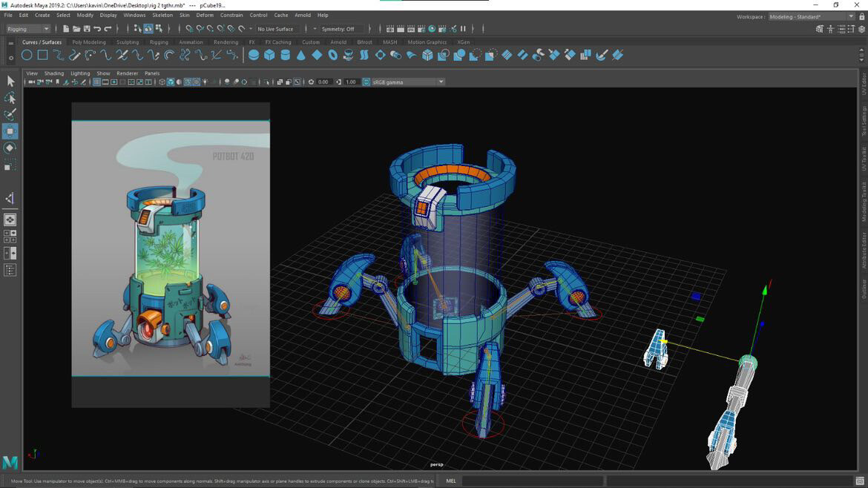Image resolution: width=868 pixels, height=488 pixels.
Task: Select the Move tool in the toolbox
Action: pyautogui.click(x=10, y=131)
